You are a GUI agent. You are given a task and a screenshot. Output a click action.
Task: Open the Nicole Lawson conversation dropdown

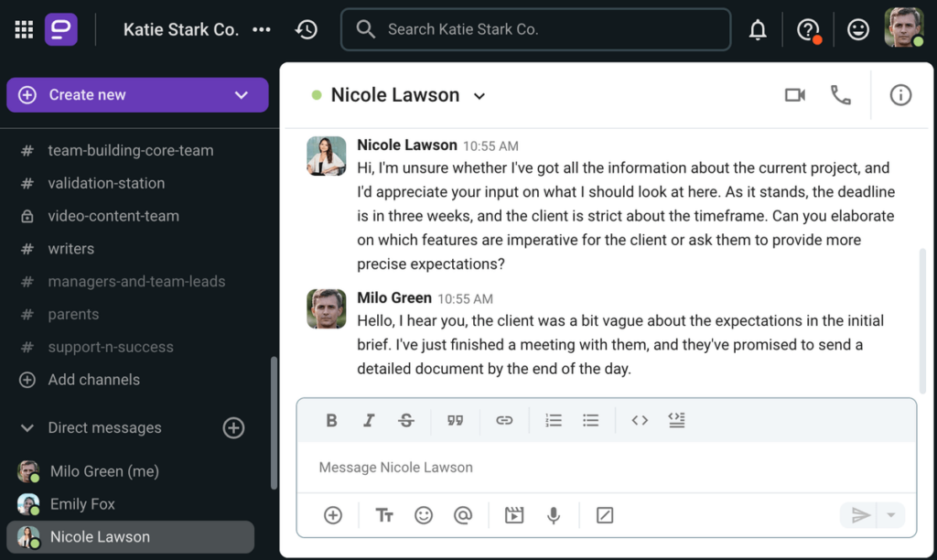tap(479, 94)
